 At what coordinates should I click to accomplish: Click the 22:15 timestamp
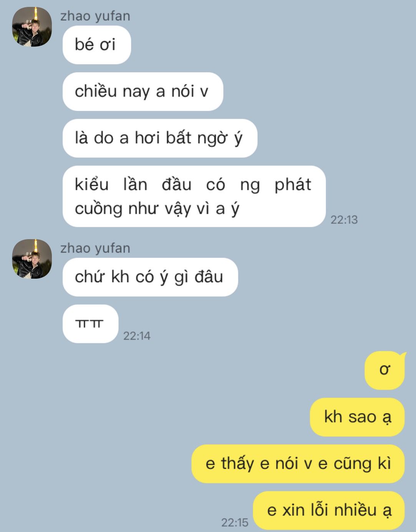(235, 522)
